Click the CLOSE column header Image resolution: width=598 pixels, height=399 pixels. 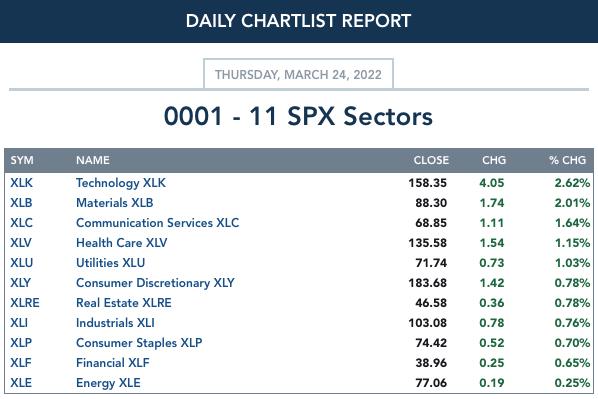pos(431,160)
